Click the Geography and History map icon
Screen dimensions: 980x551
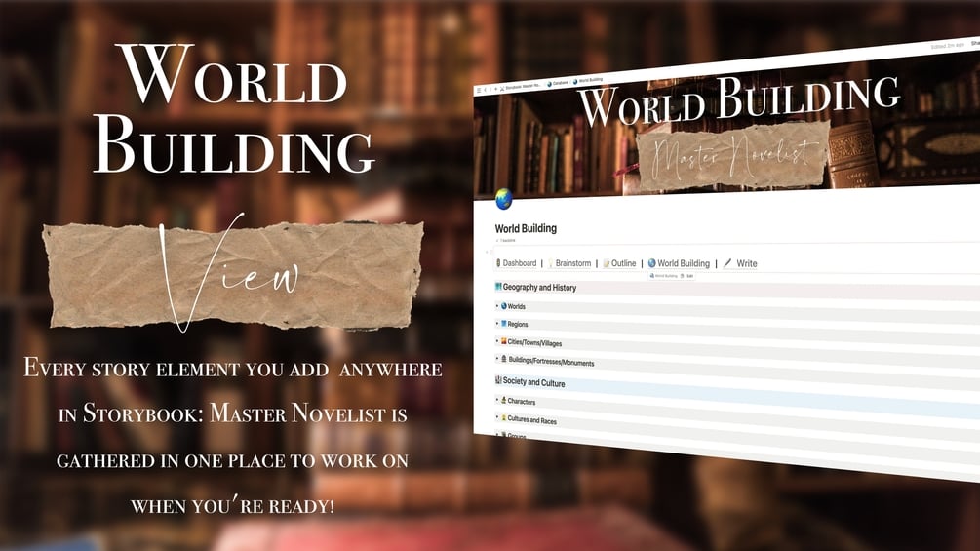coord(498,287)
